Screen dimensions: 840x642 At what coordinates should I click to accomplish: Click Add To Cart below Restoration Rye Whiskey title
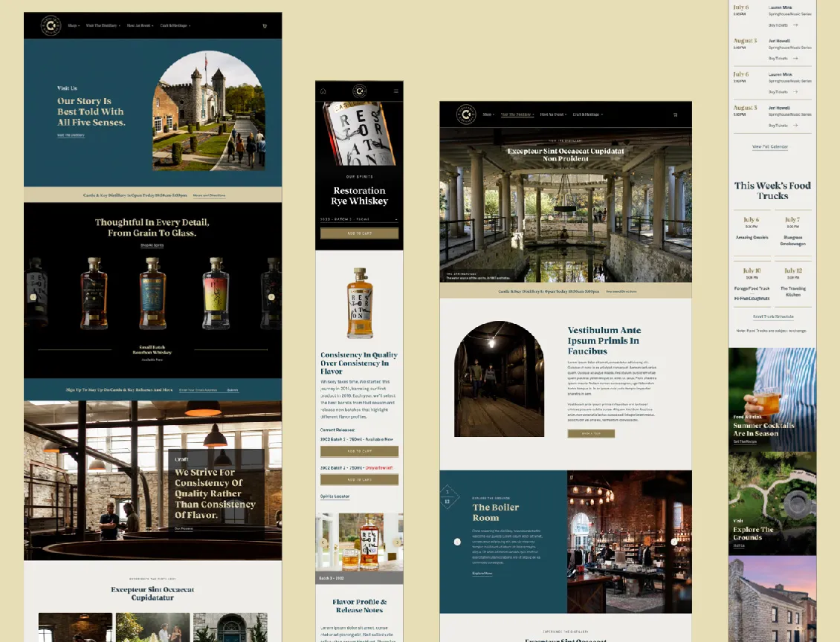click(360, 233)
